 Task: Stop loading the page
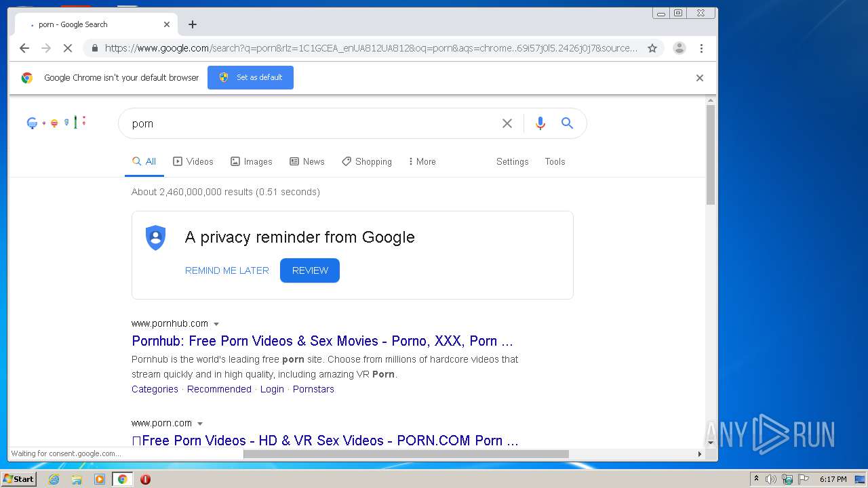[x=68, y=48]
